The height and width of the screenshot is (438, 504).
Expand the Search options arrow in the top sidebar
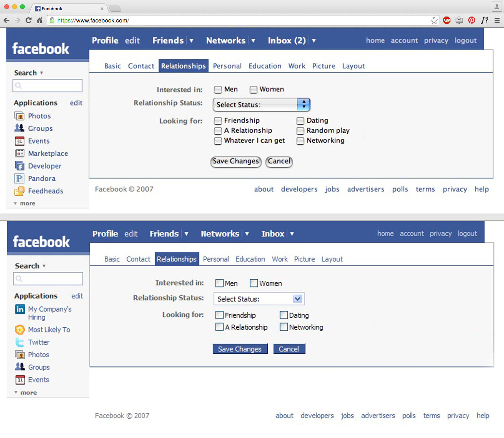pos(41,73)
